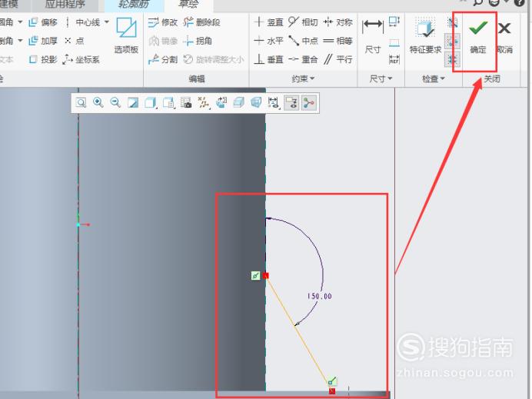The width and height of the screenshot is (532, 399).
Task: Click the REF reference dimension icon
Action: coord(394,59)
